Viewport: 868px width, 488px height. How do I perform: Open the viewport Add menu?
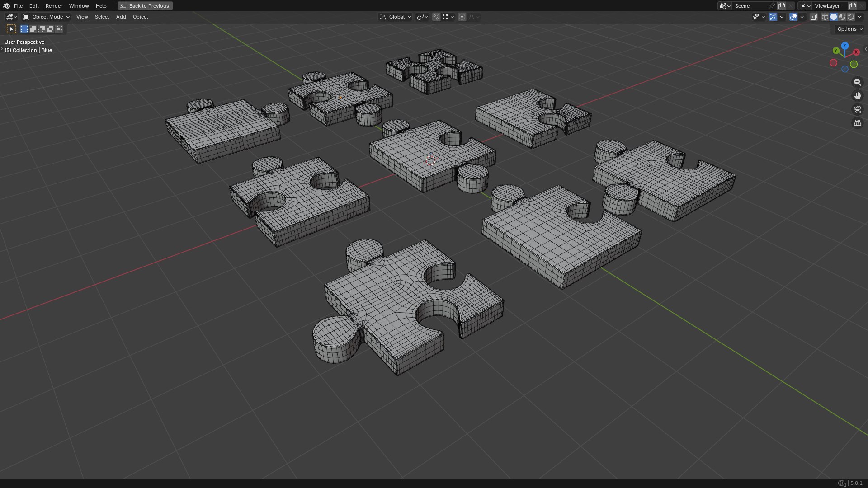(121, 17)
